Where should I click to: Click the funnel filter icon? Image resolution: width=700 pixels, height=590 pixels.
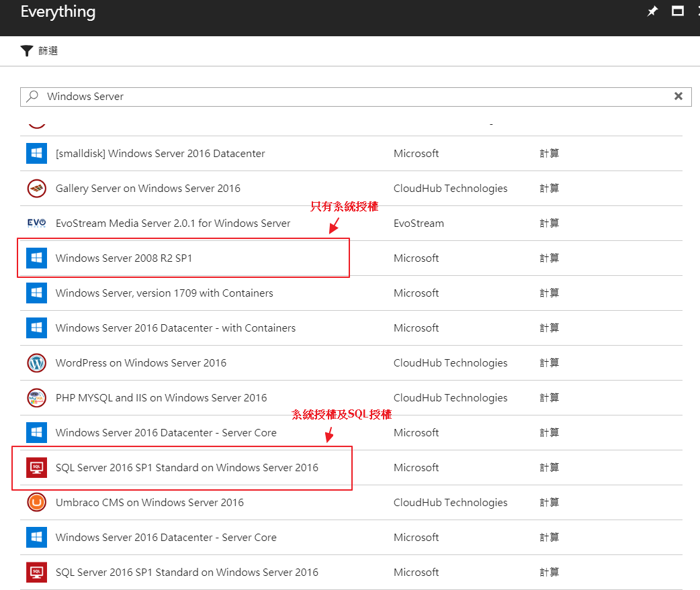[x=27, y=51]
